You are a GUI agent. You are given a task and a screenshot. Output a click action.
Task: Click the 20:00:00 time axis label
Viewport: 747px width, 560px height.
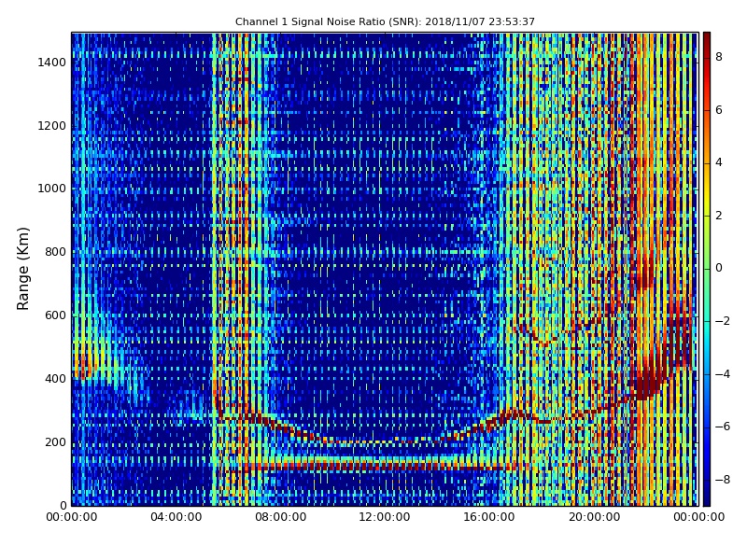[594, 517]
